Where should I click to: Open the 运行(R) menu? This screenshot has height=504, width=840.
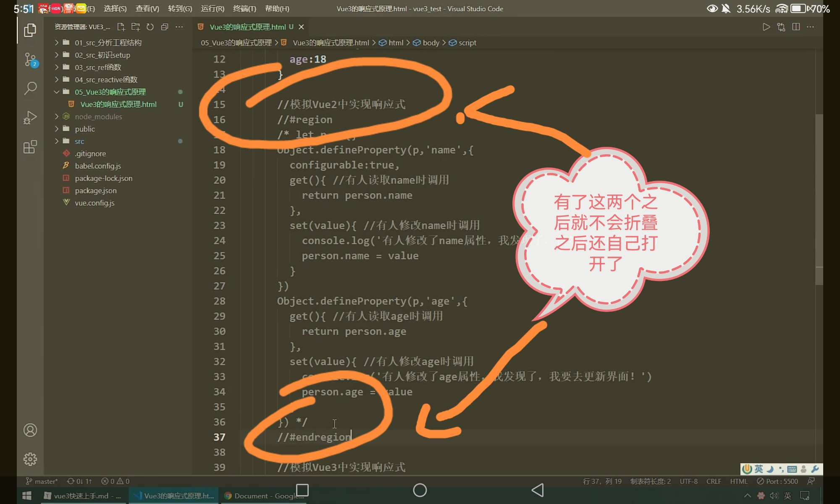[x=212, y=8]
